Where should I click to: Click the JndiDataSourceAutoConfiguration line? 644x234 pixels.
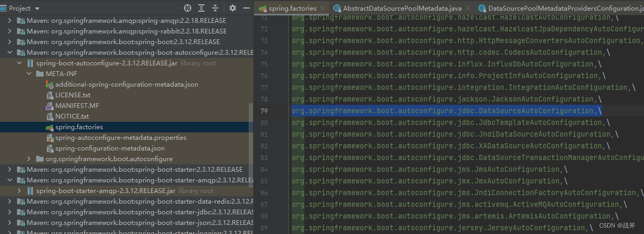tap(455, 134)
